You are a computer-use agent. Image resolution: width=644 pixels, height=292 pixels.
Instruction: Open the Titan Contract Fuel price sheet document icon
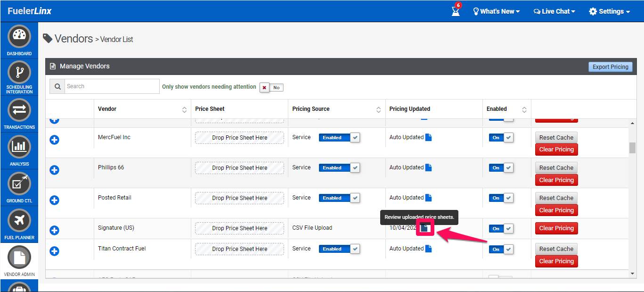click(428, 249)
